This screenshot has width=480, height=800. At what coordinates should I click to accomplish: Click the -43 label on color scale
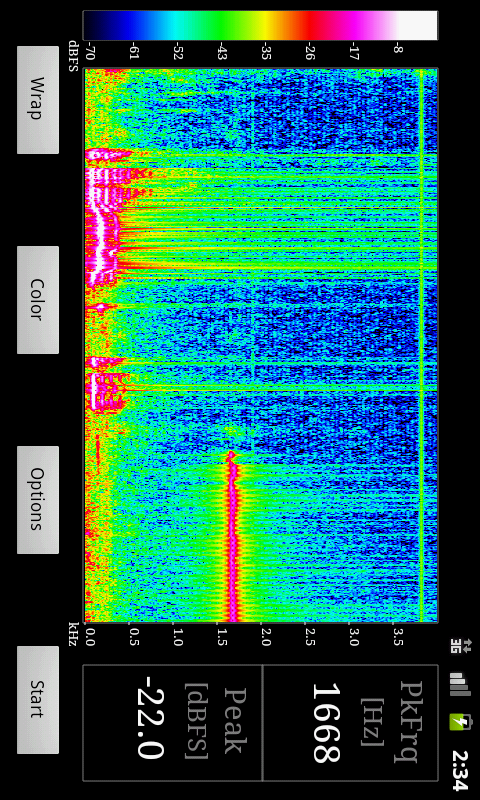pyautogui.click(x=221, y=53)
